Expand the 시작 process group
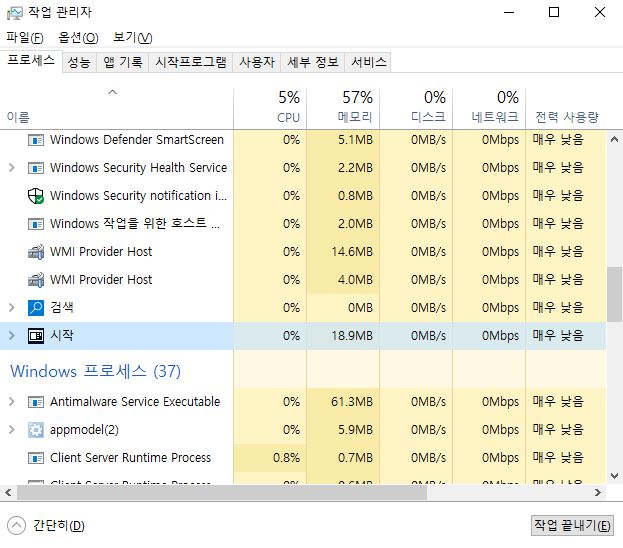623x548 pixels. click(x=12, y=336)
